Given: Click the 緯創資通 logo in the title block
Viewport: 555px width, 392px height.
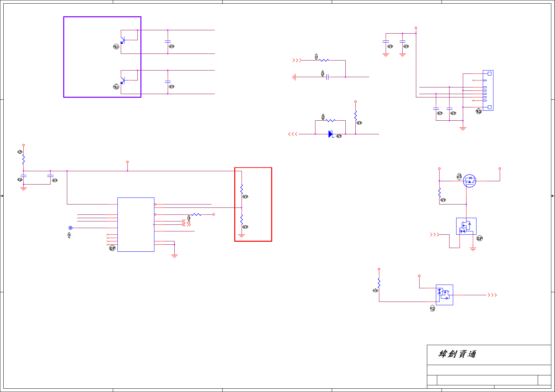Looking at the screenshot, I should (458, 354).
